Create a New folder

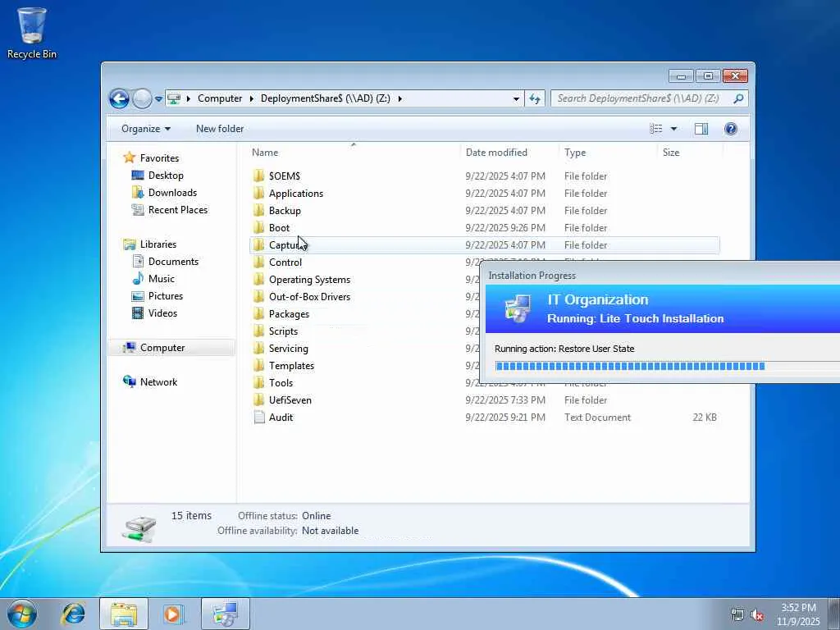[x=220, y=129]
